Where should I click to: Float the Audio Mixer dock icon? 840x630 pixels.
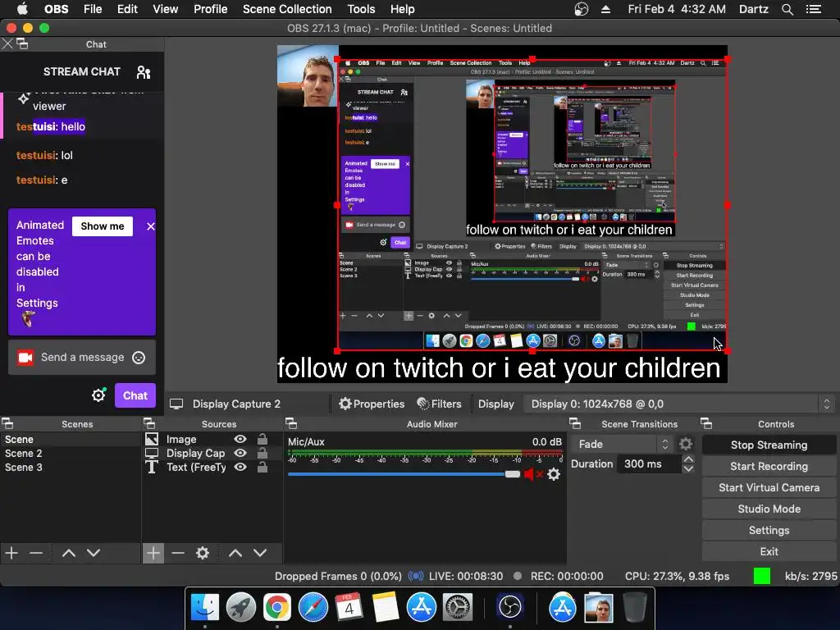[291, 424]
